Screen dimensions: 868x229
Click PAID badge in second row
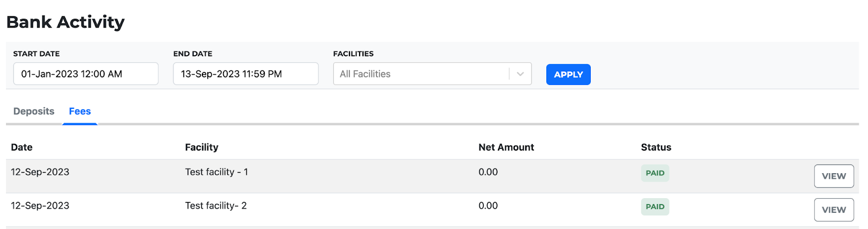(x=655, y=207)
